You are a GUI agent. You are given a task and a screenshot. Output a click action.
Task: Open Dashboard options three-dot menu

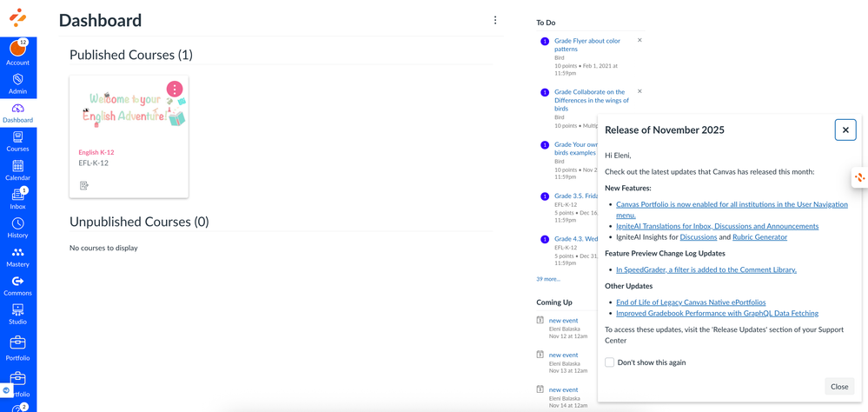pyautogui.click(x=495, y=20)
